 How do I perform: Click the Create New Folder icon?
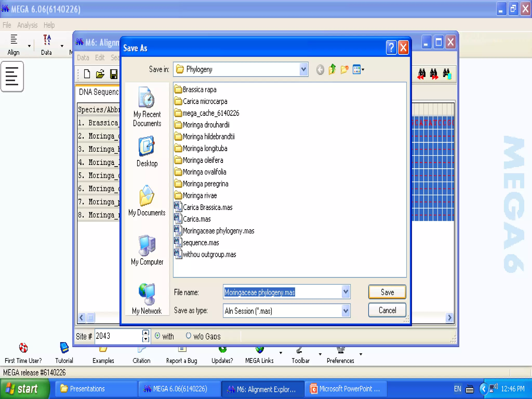point(344,69)
